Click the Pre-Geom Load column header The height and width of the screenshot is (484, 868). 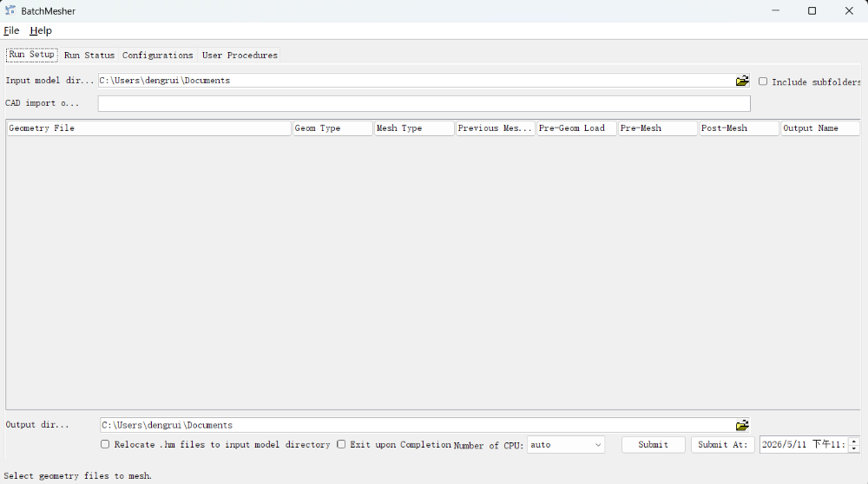(577, 128)
